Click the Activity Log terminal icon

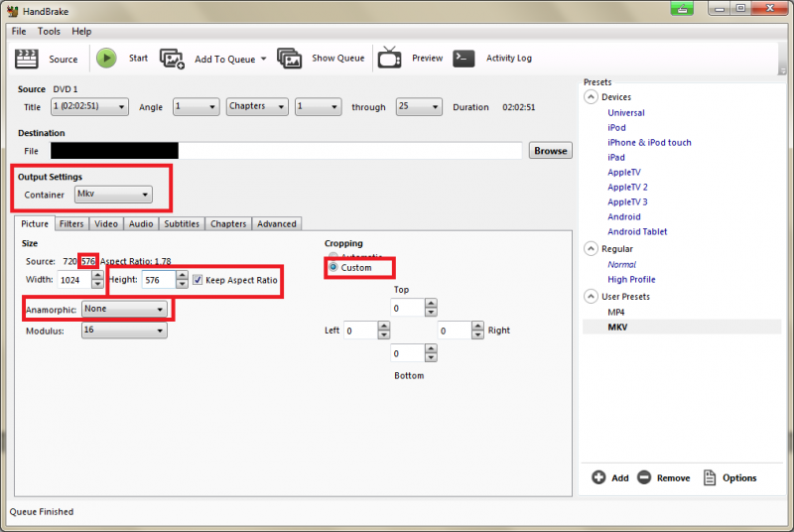click(x=463, y=59)
